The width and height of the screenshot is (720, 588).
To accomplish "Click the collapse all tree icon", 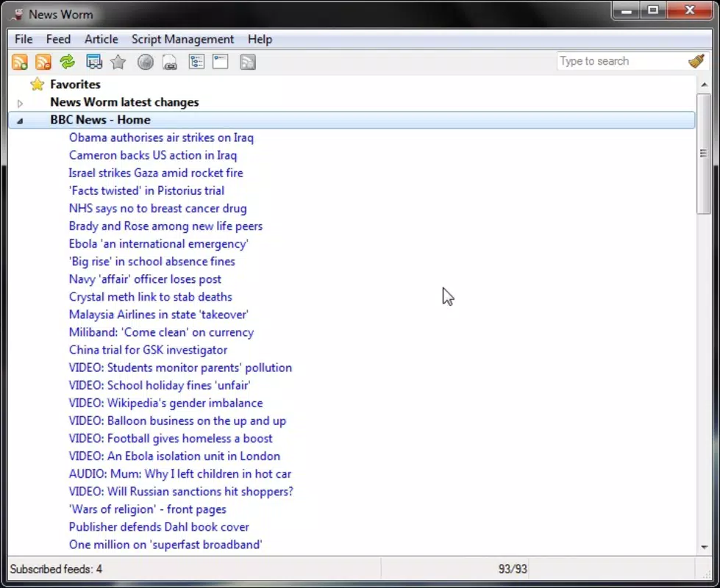I will [221, 62].
